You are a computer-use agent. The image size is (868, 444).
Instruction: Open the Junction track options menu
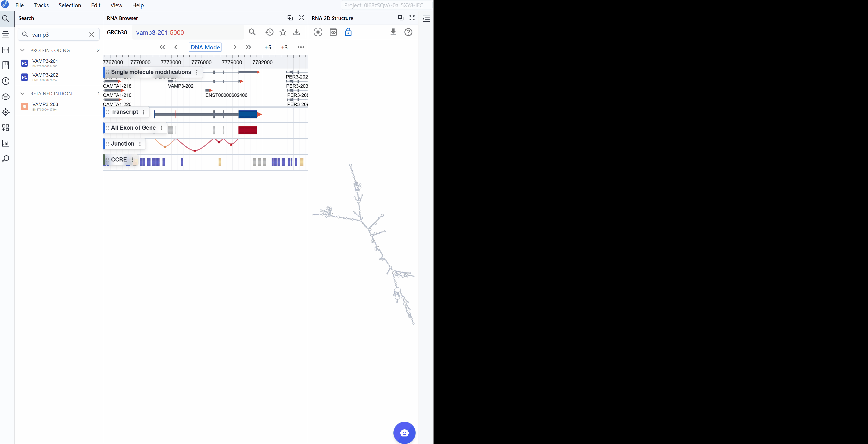(x=140, y=144)
